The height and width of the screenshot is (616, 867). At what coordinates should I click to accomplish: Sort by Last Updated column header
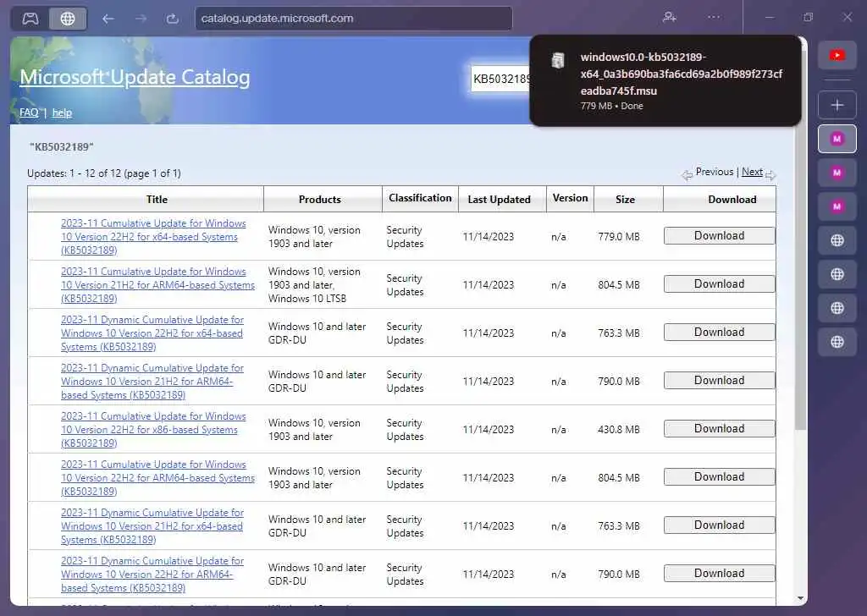click(x=499, y=200)
